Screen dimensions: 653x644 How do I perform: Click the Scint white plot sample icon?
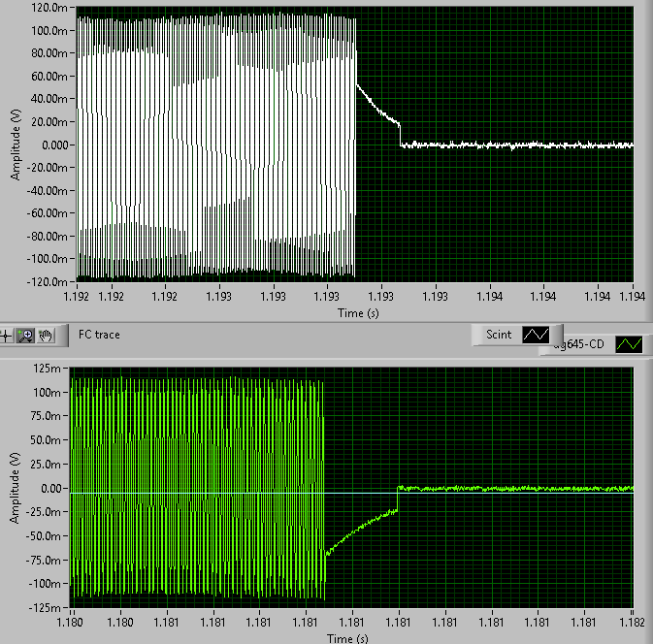coord(536,335)
